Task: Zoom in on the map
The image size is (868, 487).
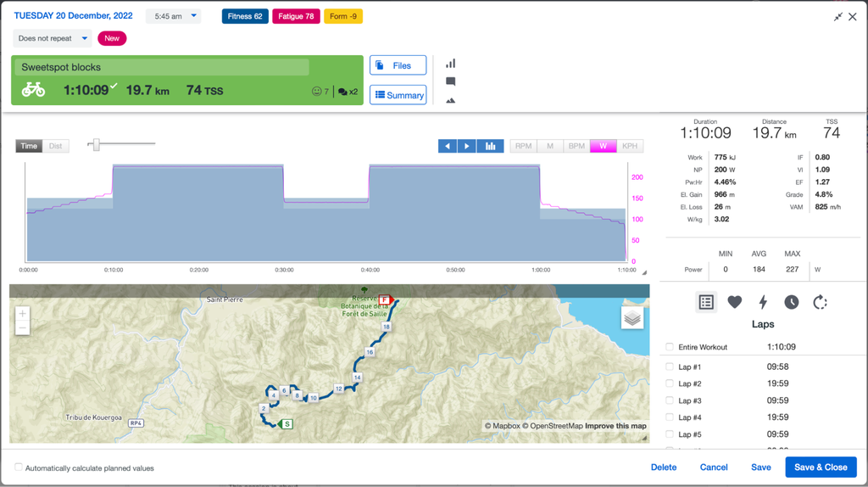Action: point(23,314)
